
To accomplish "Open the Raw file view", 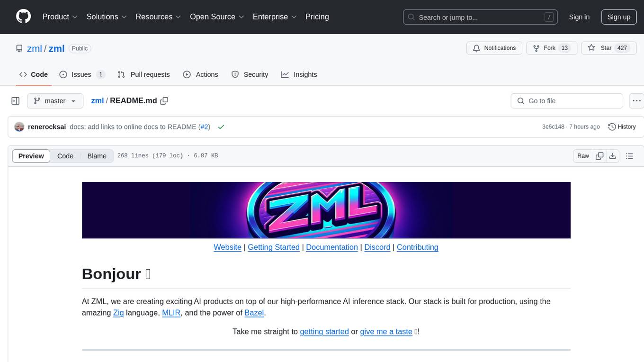I will 583,156.
